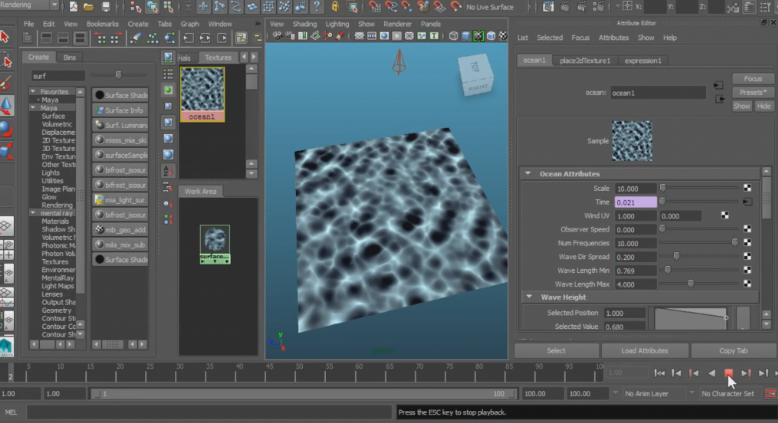The width and height of the screenshot is (778, 423).
Task: Click the save scene icon
Action: pyautogui.click(x=105, y=6)
